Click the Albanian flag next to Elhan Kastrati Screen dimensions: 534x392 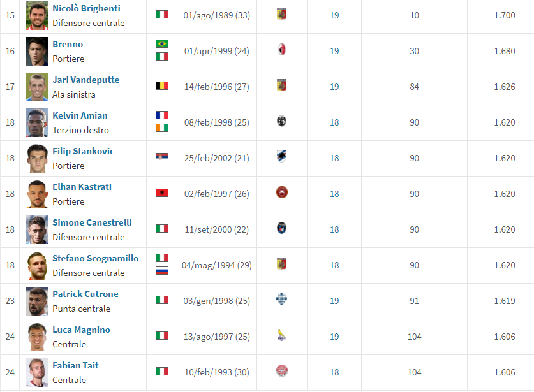(x=162, y=192)
